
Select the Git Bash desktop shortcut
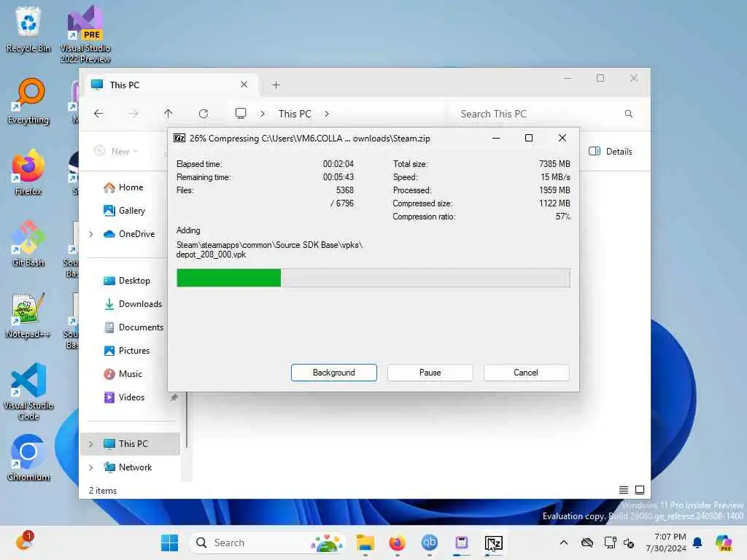[28, 244]
